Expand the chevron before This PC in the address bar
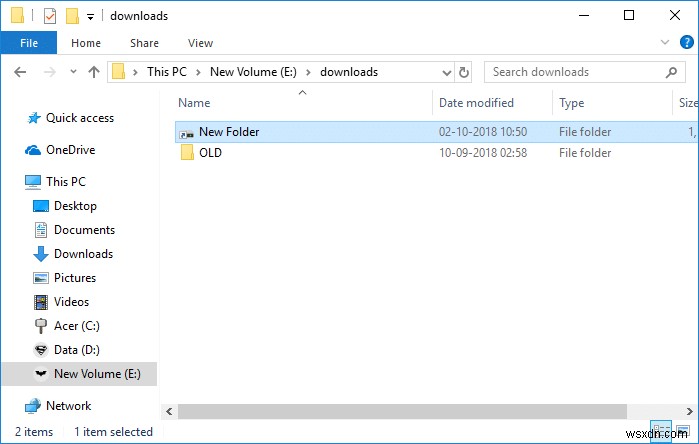The height and width of the screenshot is (444, 699). 135,72
